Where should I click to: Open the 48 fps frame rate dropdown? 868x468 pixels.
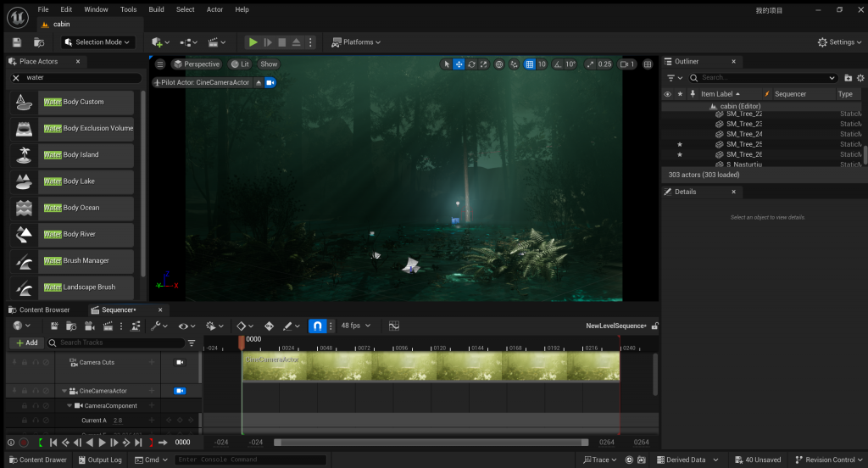click(354, 326)
